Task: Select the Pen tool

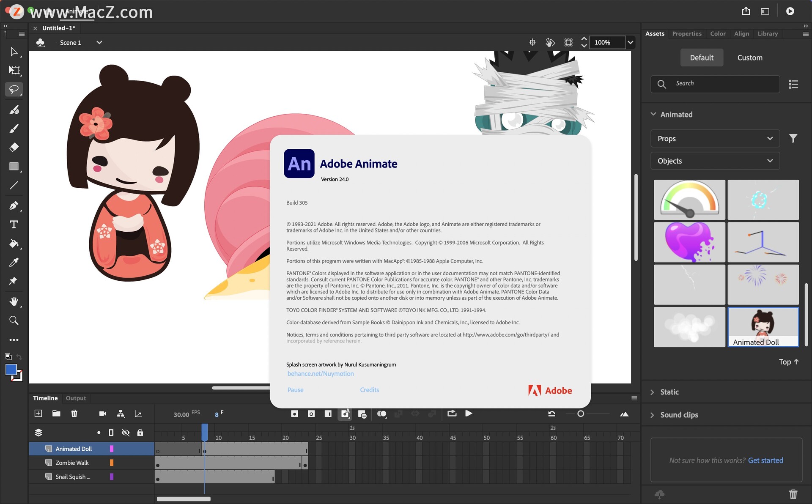Action: point(14,205)
